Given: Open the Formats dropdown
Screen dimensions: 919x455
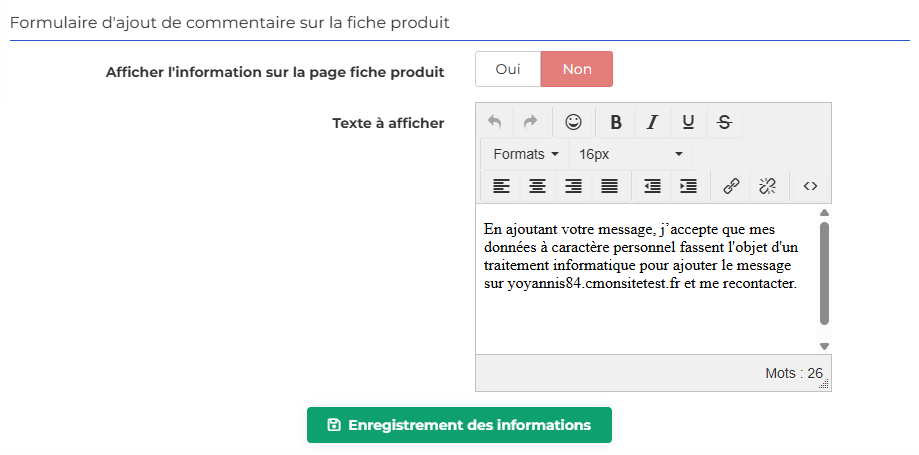Looking at the screenshot, I should [526, 154].
